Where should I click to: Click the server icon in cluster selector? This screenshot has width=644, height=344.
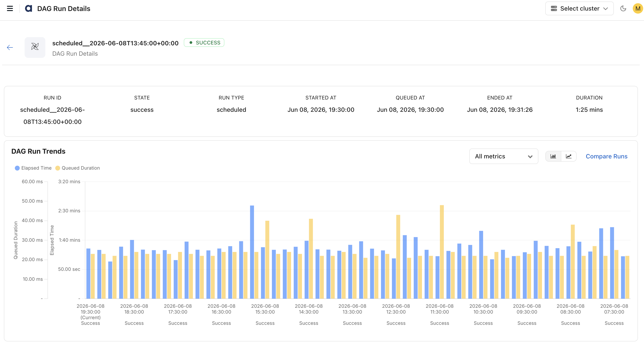click(554, 8)
